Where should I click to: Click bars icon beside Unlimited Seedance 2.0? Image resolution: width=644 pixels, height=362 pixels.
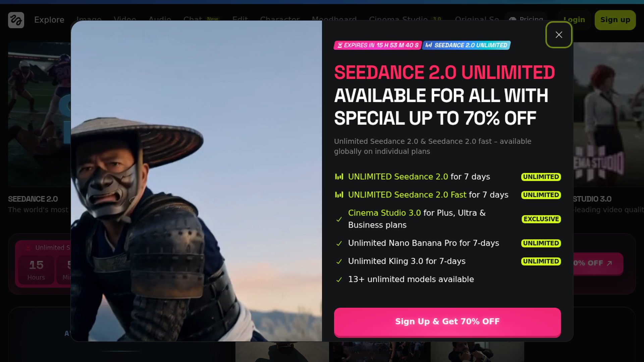pos(339,177)
